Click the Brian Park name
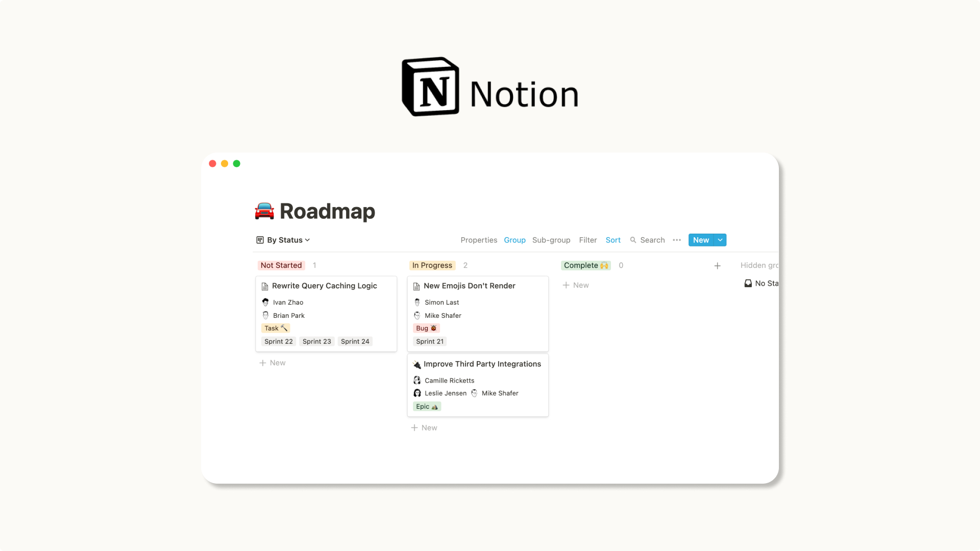 [288, 316]
